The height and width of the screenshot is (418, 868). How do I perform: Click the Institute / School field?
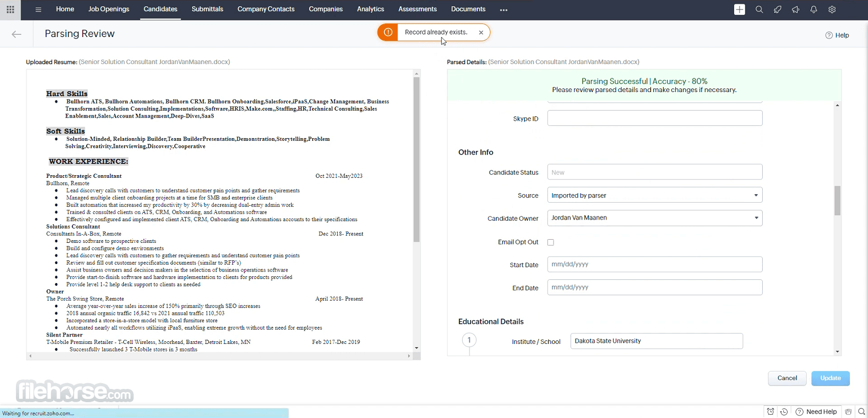656,341
